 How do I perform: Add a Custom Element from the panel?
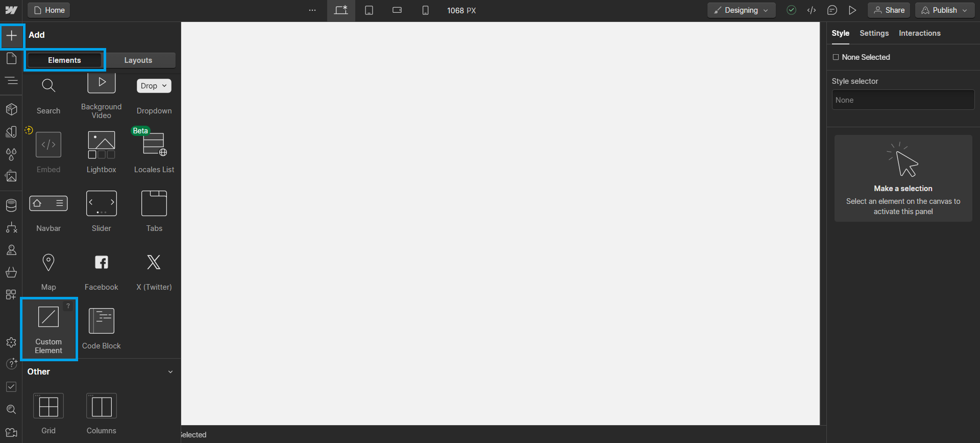[x=48, y=329]
